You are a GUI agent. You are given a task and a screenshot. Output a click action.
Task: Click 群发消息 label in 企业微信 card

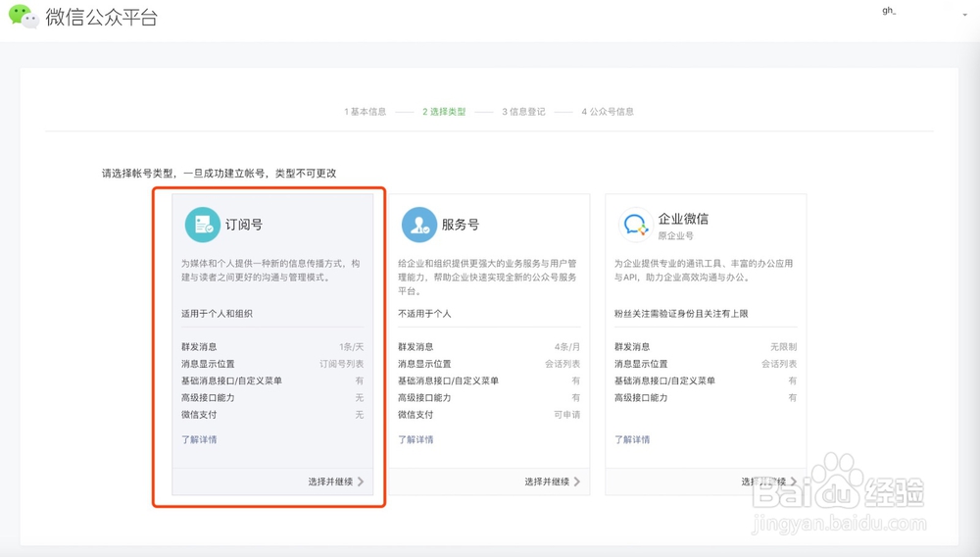click(x=632, y=346)
